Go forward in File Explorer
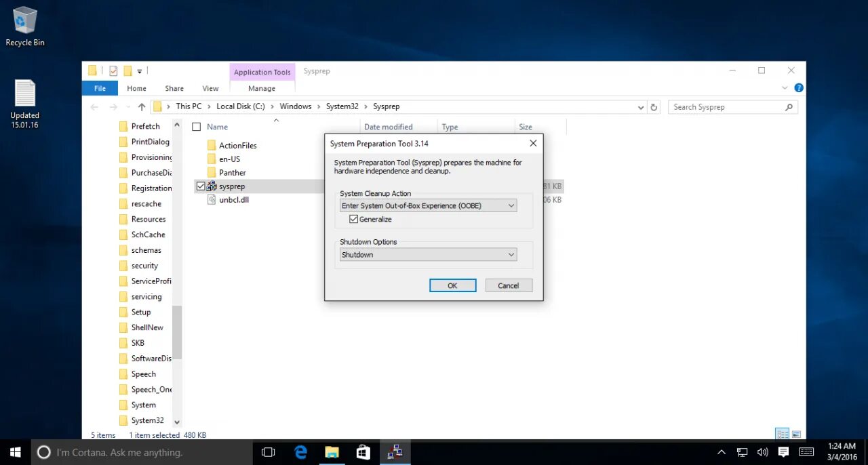 pyautogui.click(x=115, y=107)
